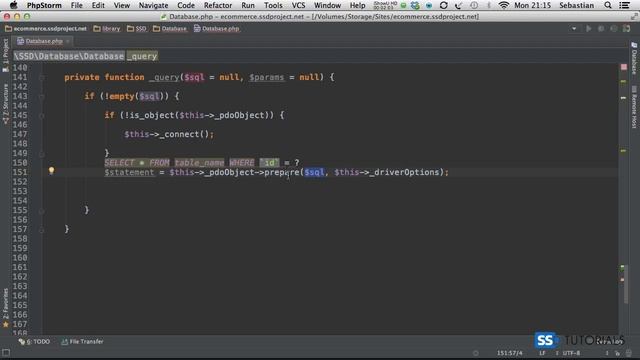
Task: Click the Database.php file icon in breadcrumb
Action: point(197,29)
